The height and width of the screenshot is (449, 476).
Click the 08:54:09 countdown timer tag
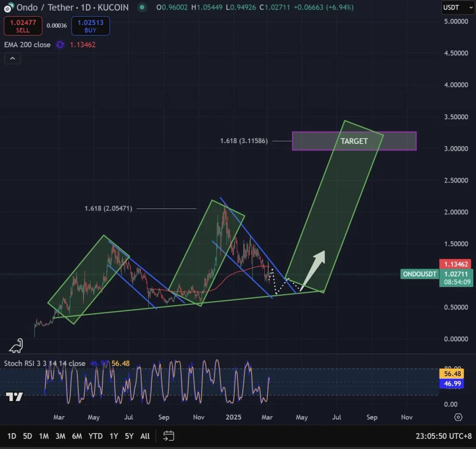pyautogui.click(x=457, y=282)
